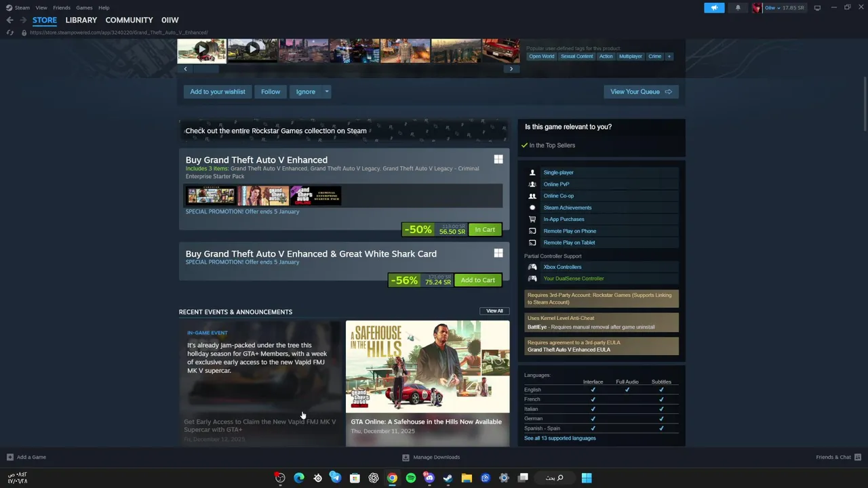Open the Vapid FMJ MK V in-game event
This screenshot has width=868, height=488.
click(261, 383)
